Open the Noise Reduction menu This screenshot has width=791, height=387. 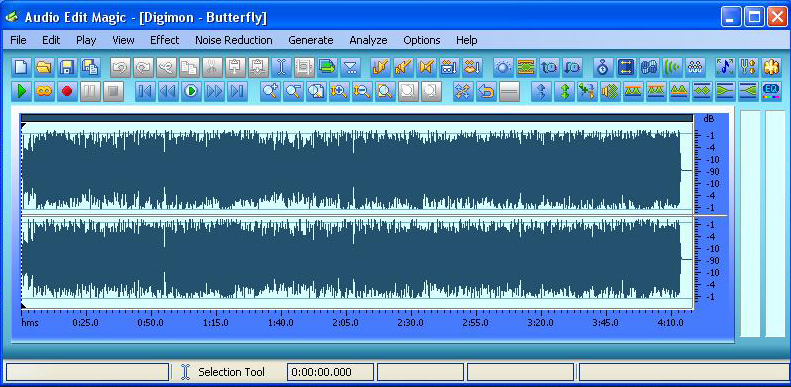[x=234, y=40]
